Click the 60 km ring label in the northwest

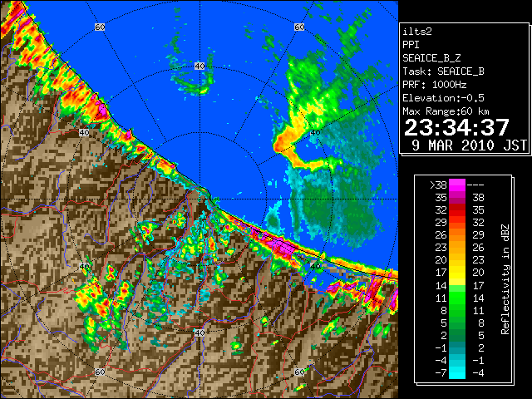100,27
